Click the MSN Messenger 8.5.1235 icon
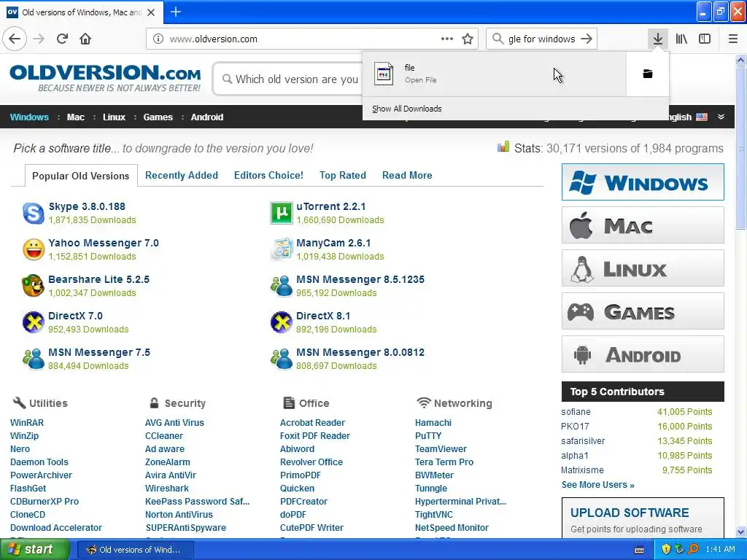This screenshot has width=747, height=560. 281,286
